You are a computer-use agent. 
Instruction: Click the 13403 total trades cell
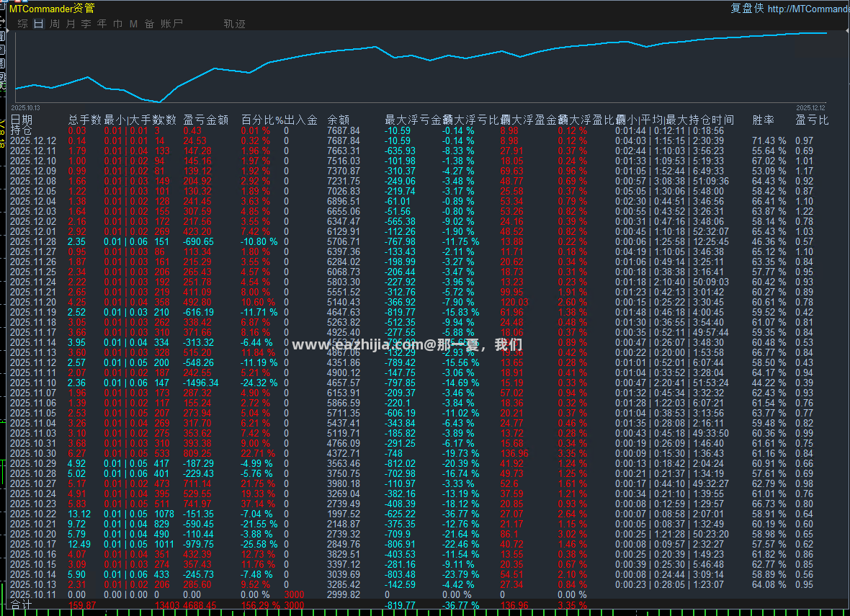pyautogui.click(x=167, y=605)
